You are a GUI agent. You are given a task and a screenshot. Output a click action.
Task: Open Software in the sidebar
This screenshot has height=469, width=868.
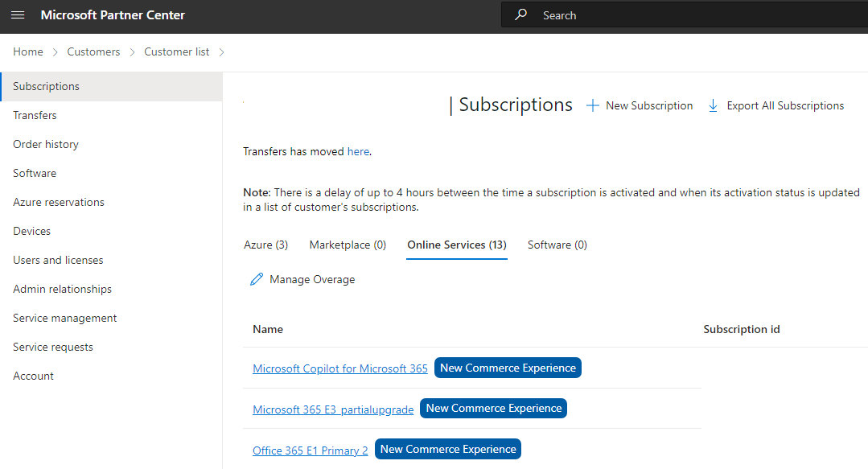(x=111, y=173)
